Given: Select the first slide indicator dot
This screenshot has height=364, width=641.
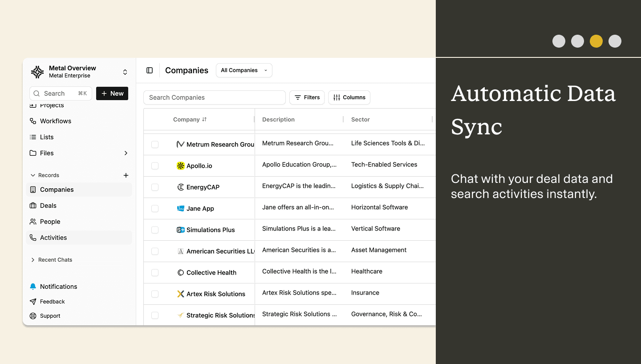Looking at the screenshot, I should coord(559,41).
